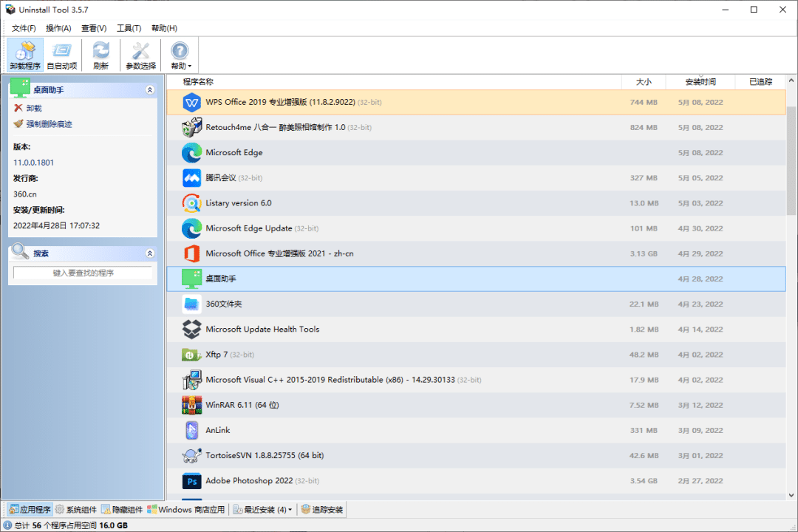Open the 工具(T) menu
The image size is (798, 532).
(129, 28)
